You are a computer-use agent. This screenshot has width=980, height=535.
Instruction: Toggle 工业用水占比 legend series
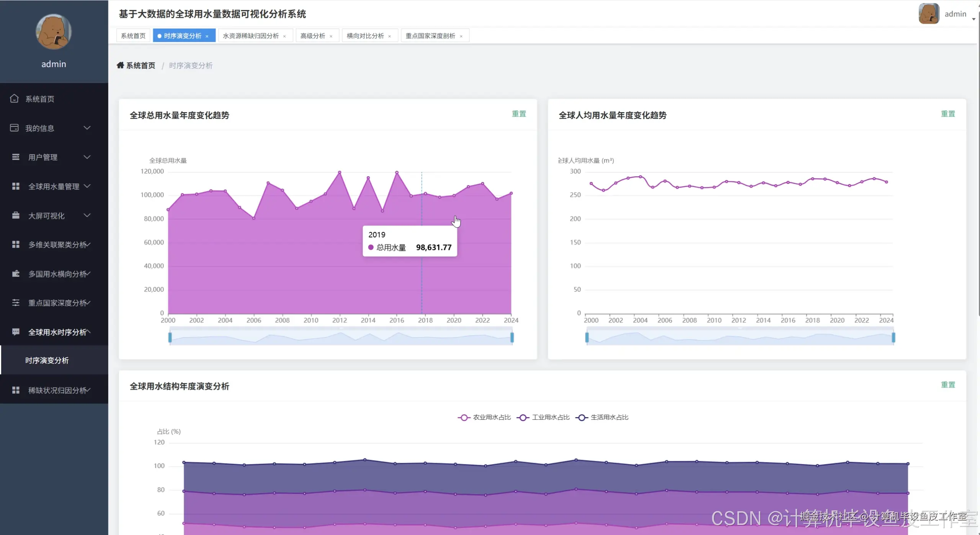(x=543, y=417)
